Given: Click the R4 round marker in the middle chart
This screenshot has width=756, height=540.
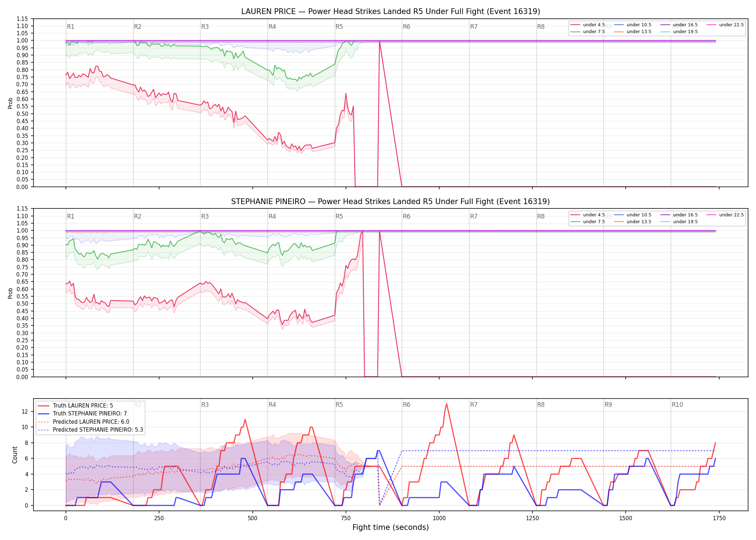Looking at the screenshot, I should [272, 216].
